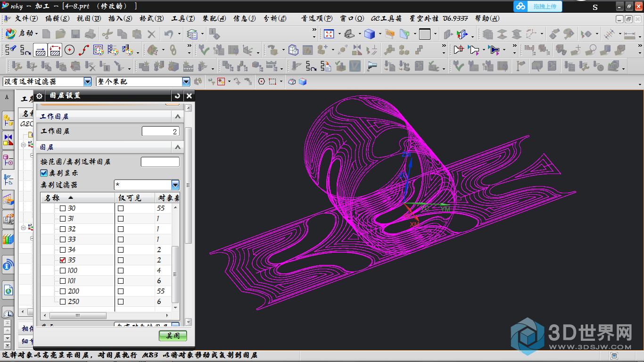
Task: Check the layer 200 checkbox
Action: coord(63,291)
